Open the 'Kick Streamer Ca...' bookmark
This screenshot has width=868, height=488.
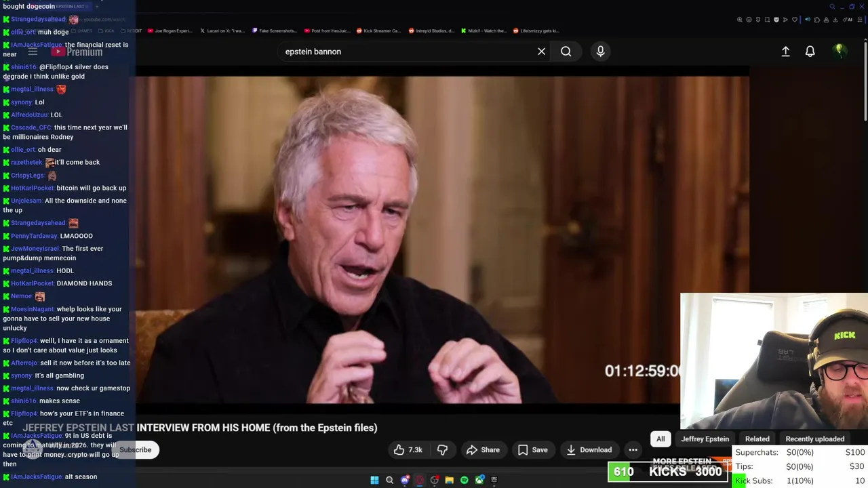(379, 30)
